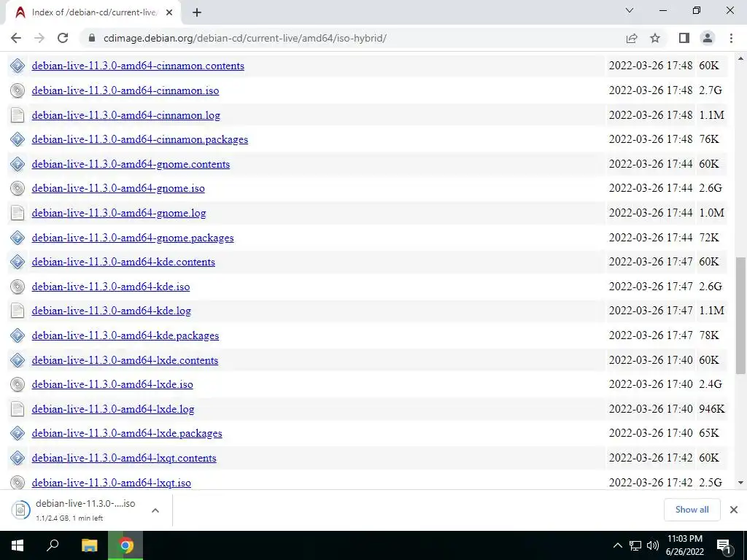Open a new browser tab
Screen dimensions: 747x560
point(197,13)
